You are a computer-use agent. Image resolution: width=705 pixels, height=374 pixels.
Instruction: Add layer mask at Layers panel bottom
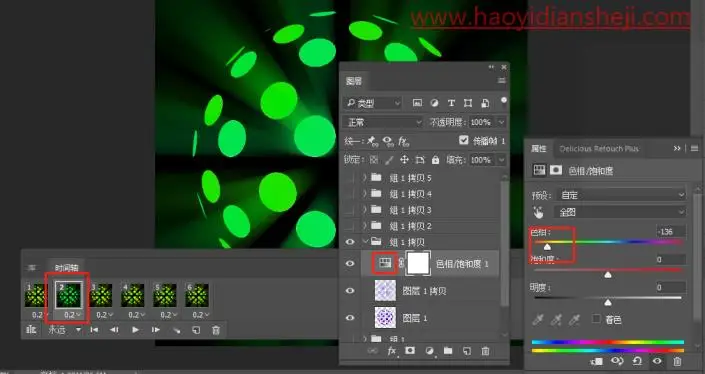click(x=410, y=351)
